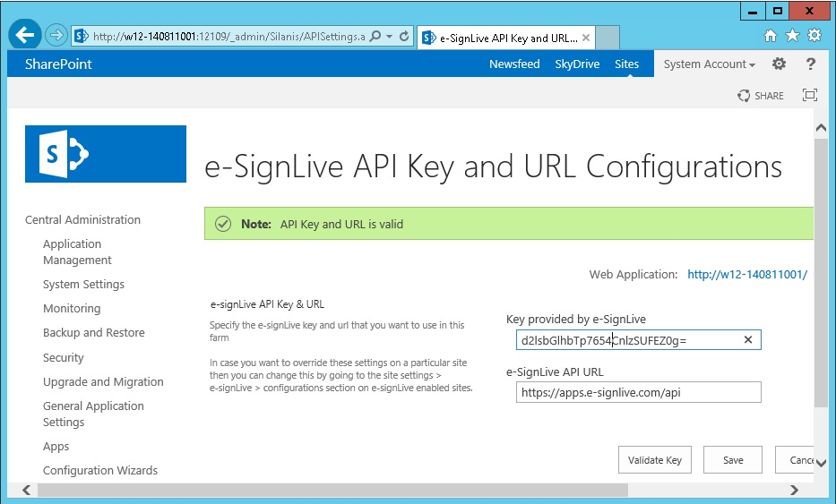Switch to the e-SignLive API Key tab

tap(502, 38)
